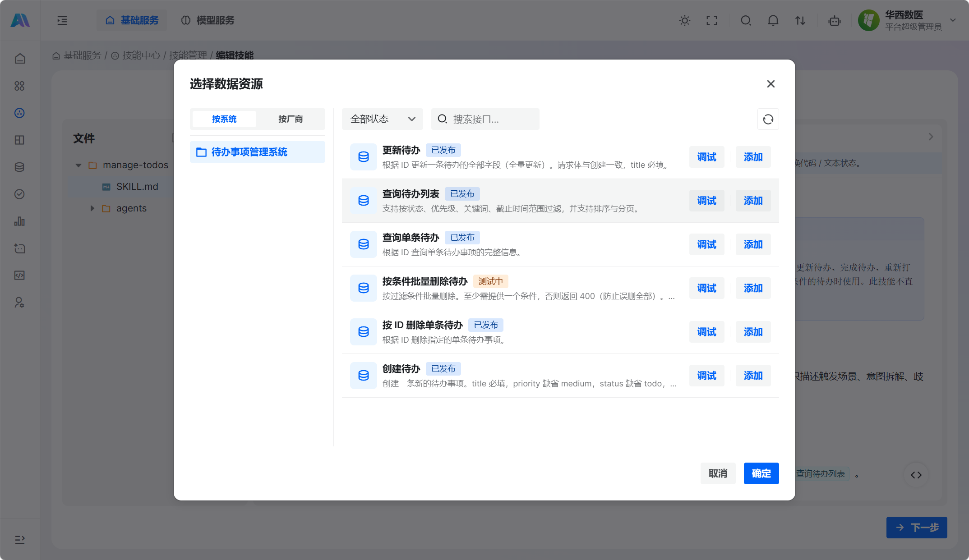
Task: Click the app logo in top-left corner
Action: [x=20, y=20]
